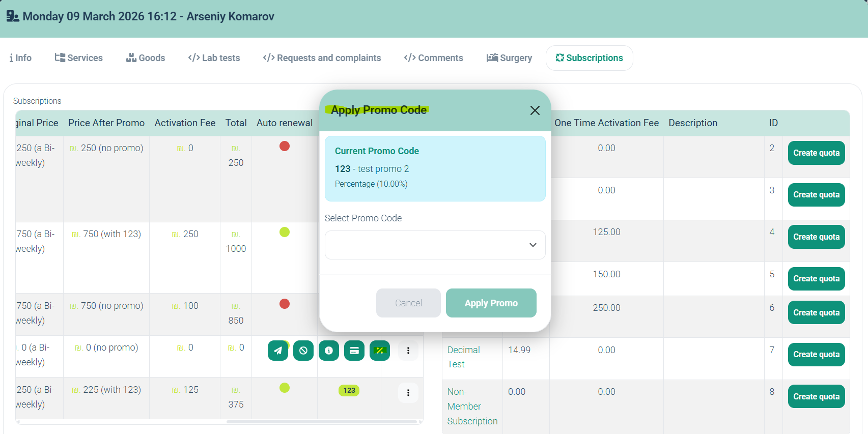Viewport: 868px width, 434px height.
Task: Click the percent promo code icon
Action: pos(380,351)
